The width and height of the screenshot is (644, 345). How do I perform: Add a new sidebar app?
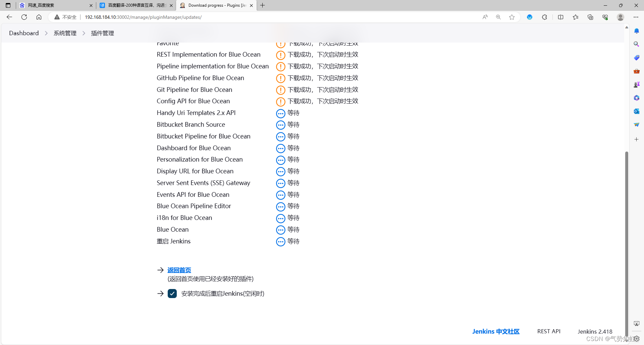pyautogui.click(x=637, y=139)
